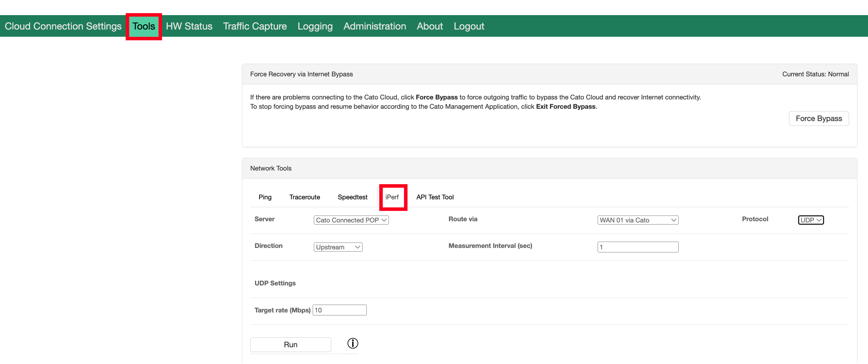Click the info icon next to Run
This screenshot has width=868, height=364.
353,343
